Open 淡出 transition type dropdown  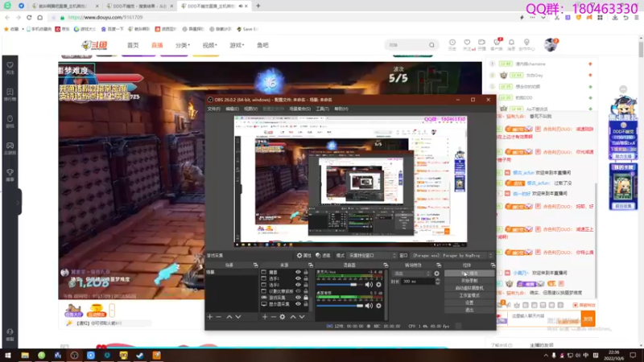pyautogui.click(x=411, y=274)
